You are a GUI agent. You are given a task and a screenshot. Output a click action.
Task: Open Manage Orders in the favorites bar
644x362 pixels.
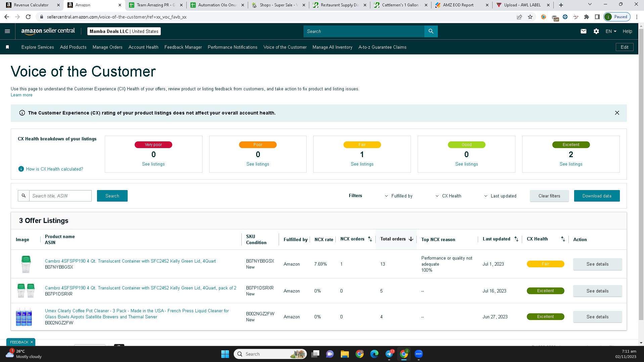107,47
